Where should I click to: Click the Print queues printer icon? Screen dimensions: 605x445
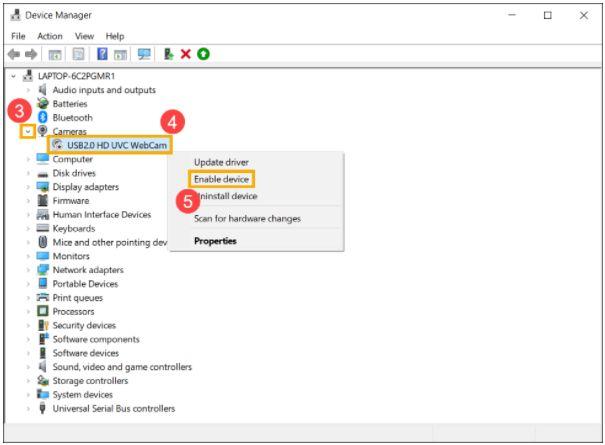pyautogui.click(x=42, y=297)
